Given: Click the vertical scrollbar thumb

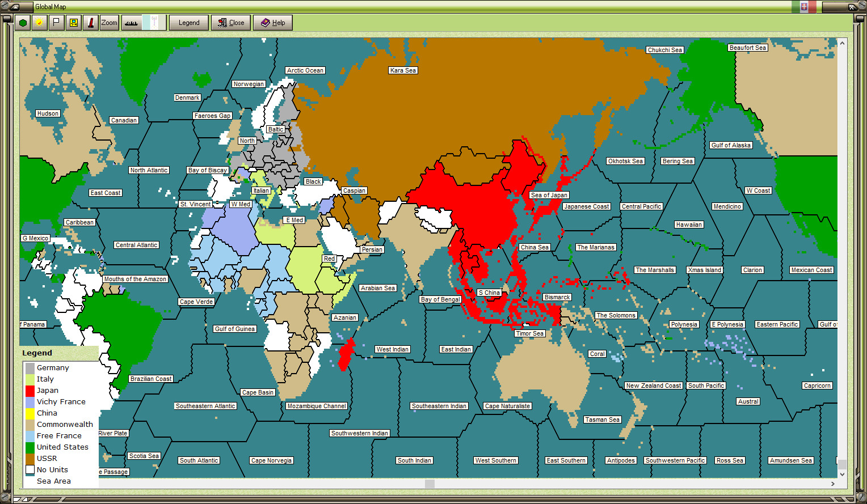Looking at the screenshot, I should (843, 464).
